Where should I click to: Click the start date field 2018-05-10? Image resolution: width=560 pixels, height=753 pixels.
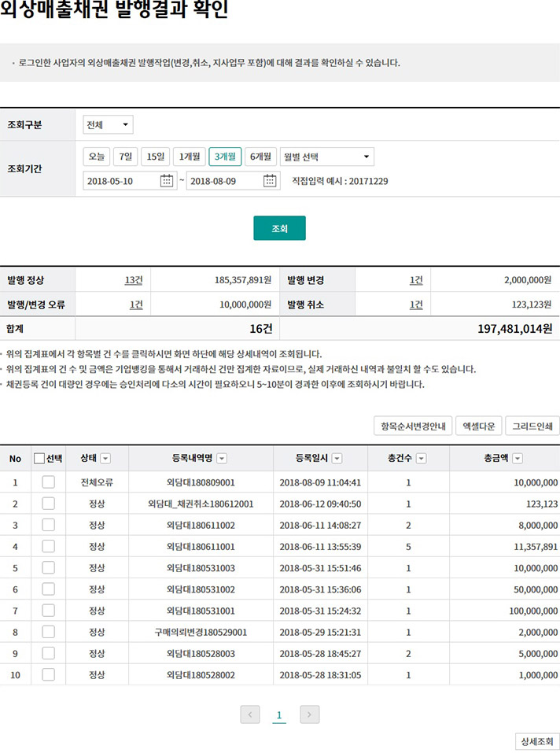(x=120, y=181)
